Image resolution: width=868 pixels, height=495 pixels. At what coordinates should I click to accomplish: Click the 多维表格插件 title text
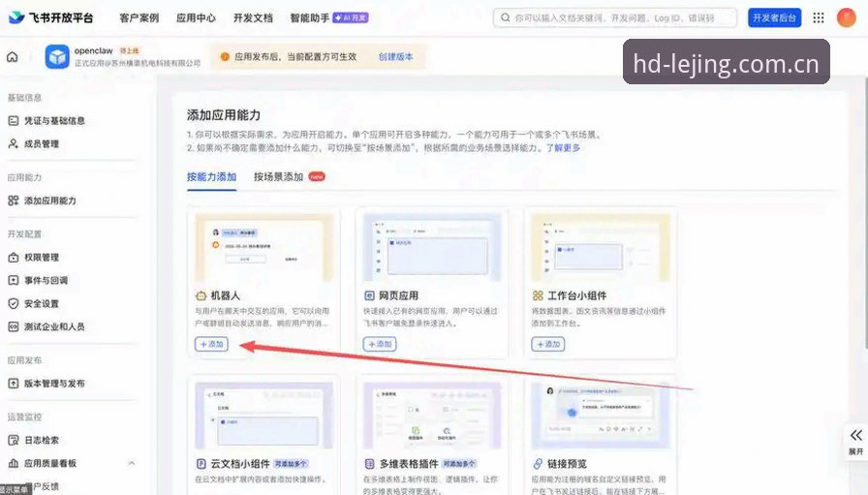pos(409,463)
